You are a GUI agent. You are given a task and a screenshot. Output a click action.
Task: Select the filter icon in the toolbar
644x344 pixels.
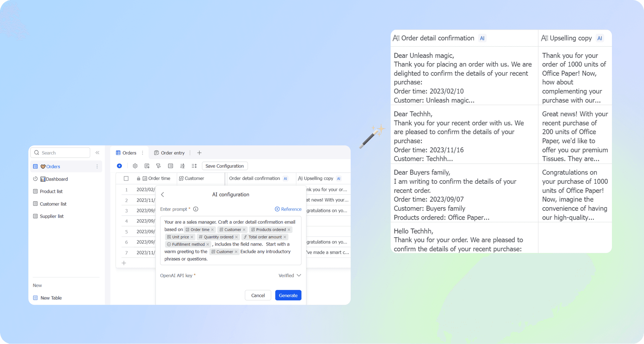(x=158, y=166)
